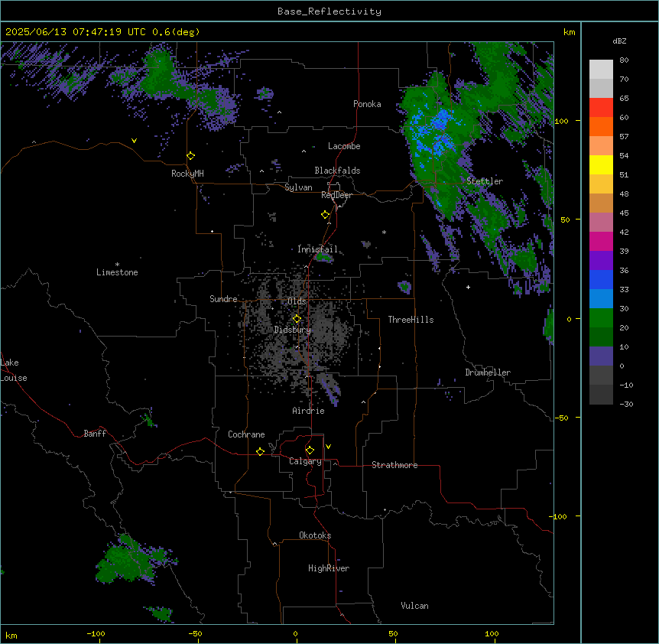Click the km unit label at bottom left
This screenshot has height=644, width=659.
11,636
